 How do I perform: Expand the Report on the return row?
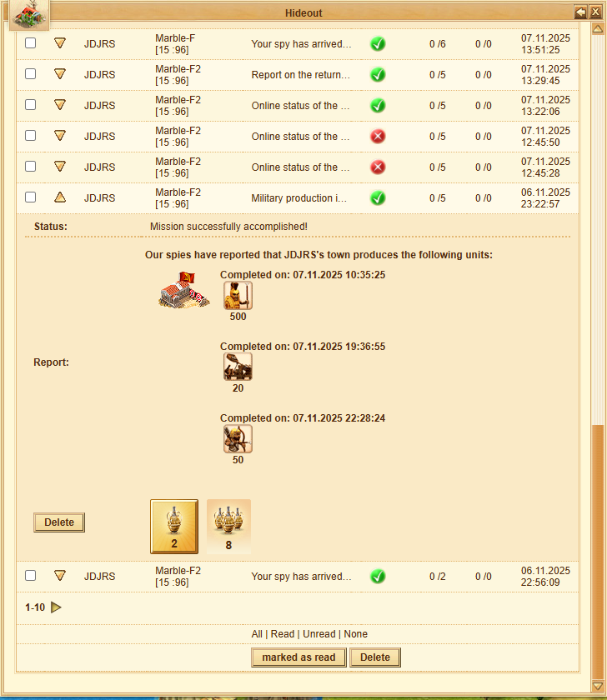click(60, 74)
